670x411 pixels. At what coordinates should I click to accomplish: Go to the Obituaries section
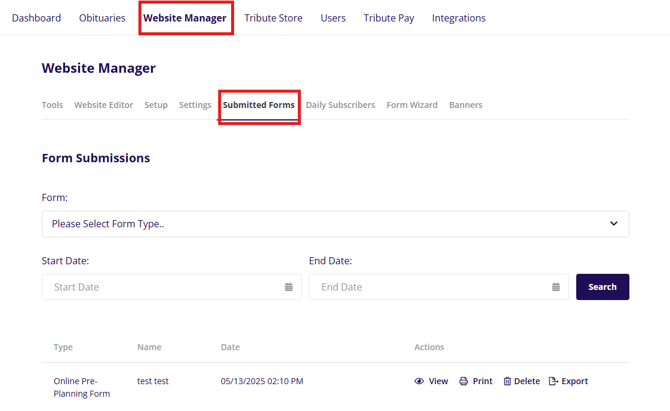pos(102,18)
